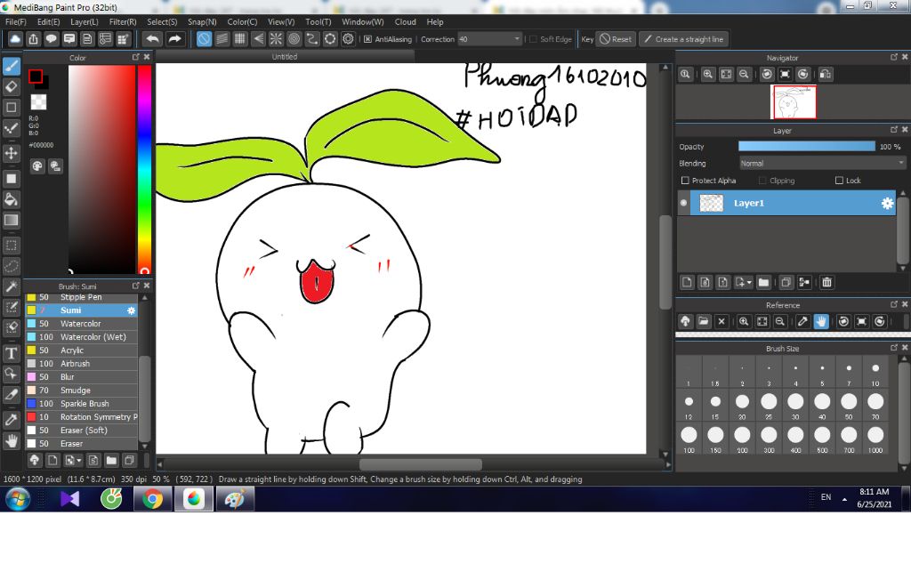The height and width of the screenshot is (588, 911).
Task: Open Sumi brush settings gear
Action: pyautogui.click(x=132, y=310)
